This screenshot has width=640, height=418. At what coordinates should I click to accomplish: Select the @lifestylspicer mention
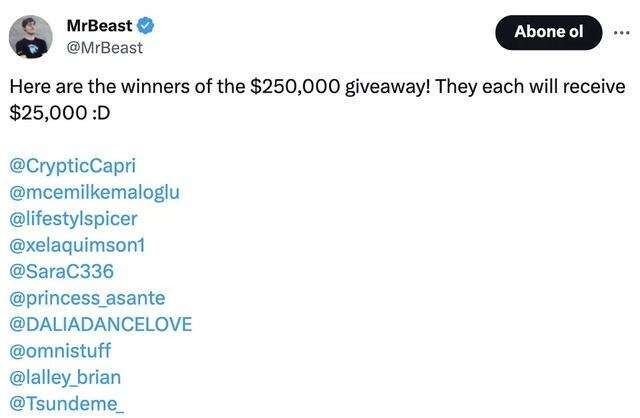tap(73, 218)
